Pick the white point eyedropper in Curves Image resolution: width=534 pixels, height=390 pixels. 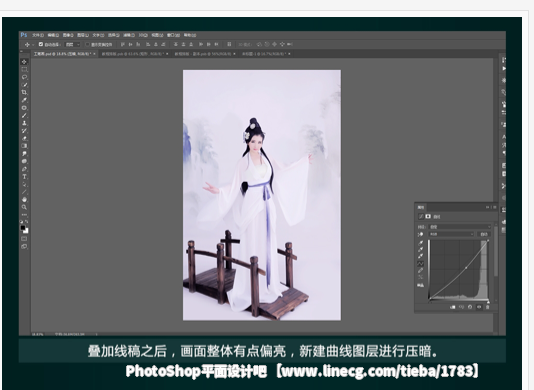point(421,256)
